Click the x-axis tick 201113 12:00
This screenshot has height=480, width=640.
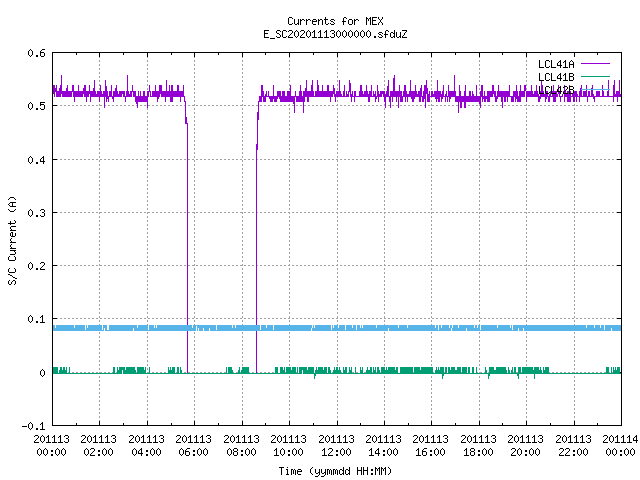click(x=336, y=446)
